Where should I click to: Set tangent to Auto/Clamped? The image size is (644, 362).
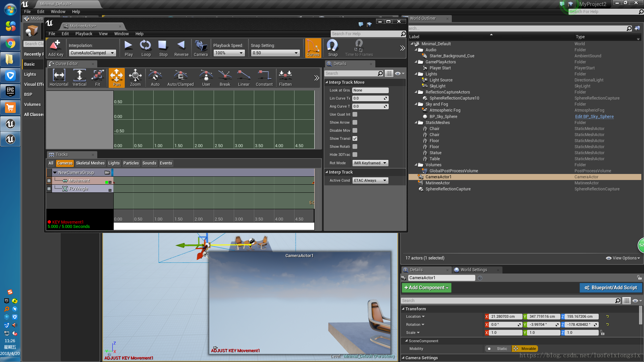pos(180,78)
